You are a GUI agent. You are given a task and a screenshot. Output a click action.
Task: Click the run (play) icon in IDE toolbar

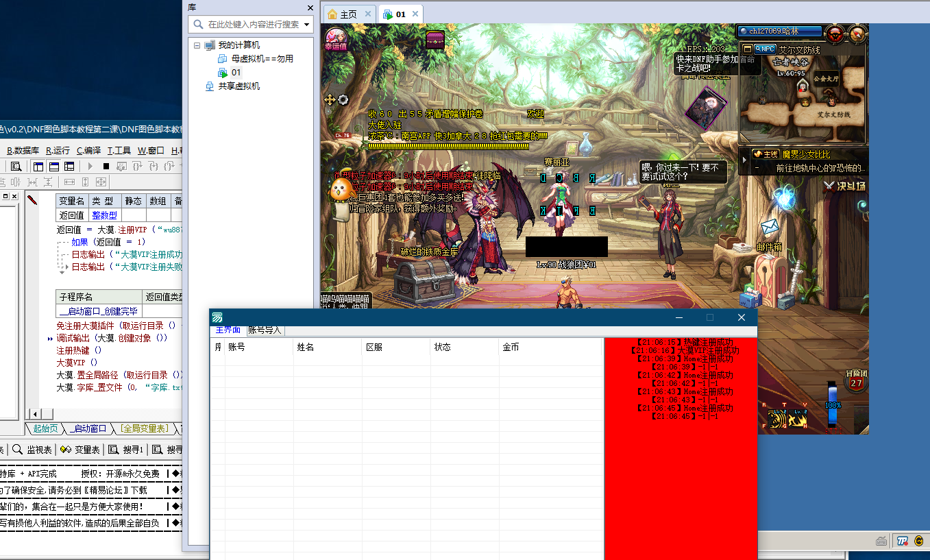90,167
